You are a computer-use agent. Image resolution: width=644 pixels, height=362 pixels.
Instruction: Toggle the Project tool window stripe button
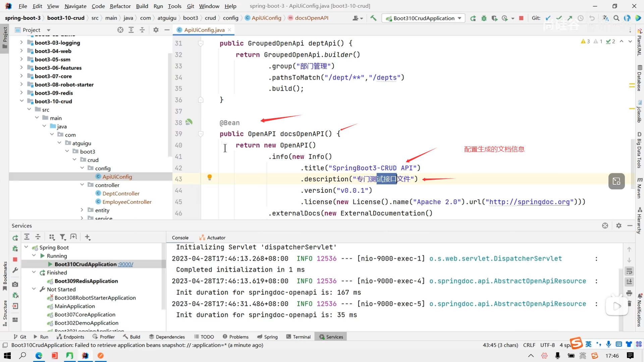click(x=5, y=38)
